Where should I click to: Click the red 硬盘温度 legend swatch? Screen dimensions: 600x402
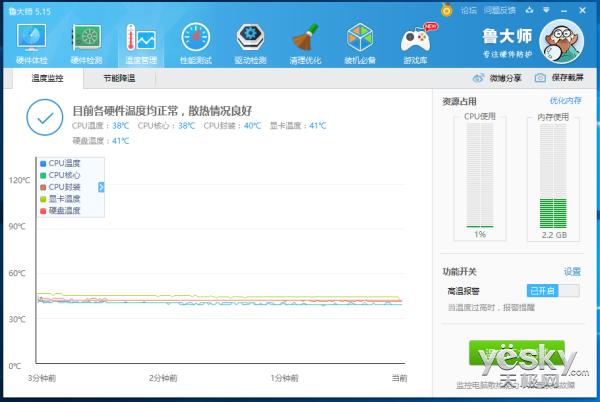[x=43, y=211]
